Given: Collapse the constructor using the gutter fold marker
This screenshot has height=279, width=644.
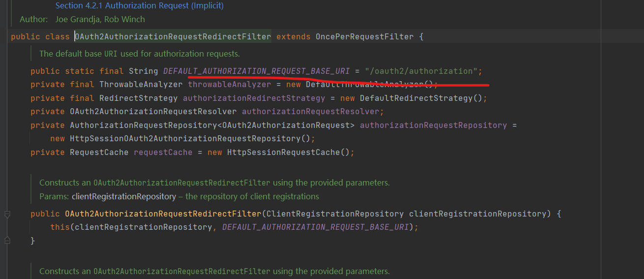Looking at the screenshot, I should click(7, 214).
